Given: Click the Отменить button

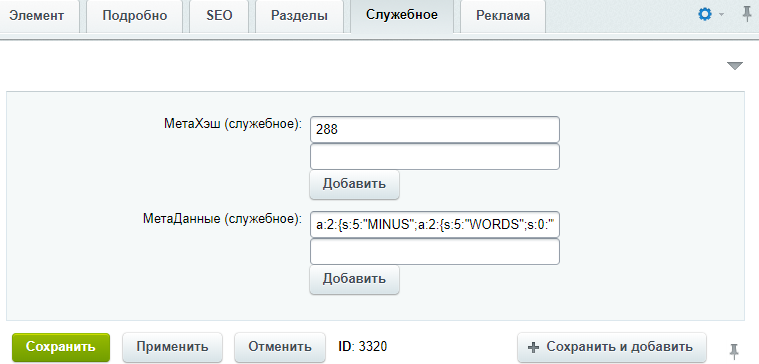Looking at the screenshot, I should coord(280,347).
